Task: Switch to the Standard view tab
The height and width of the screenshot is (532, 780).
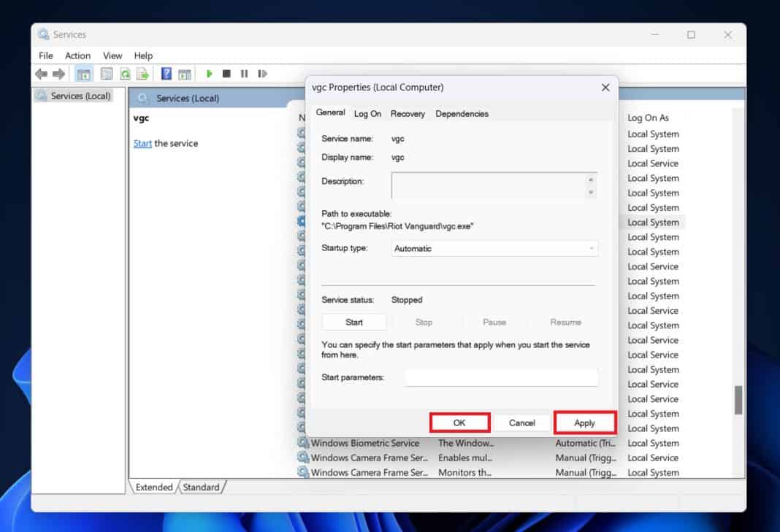Action: tap(202, 487)
